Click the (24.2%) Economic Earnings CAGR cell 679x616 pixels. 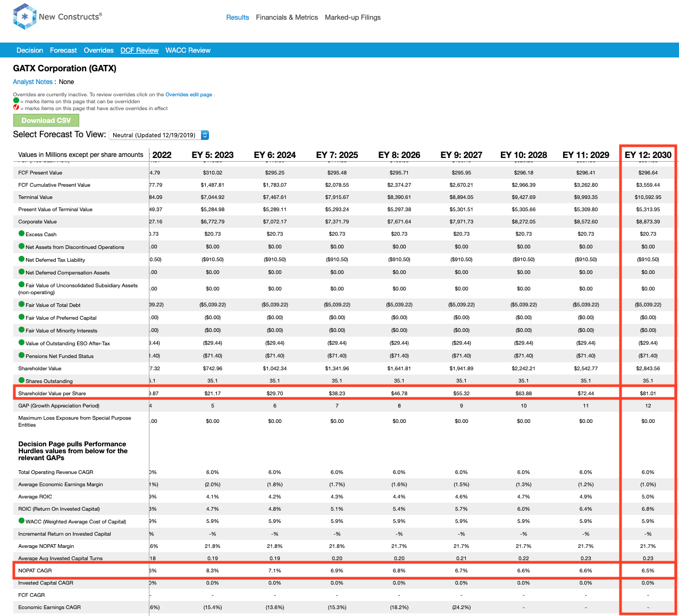pos(462,607)
